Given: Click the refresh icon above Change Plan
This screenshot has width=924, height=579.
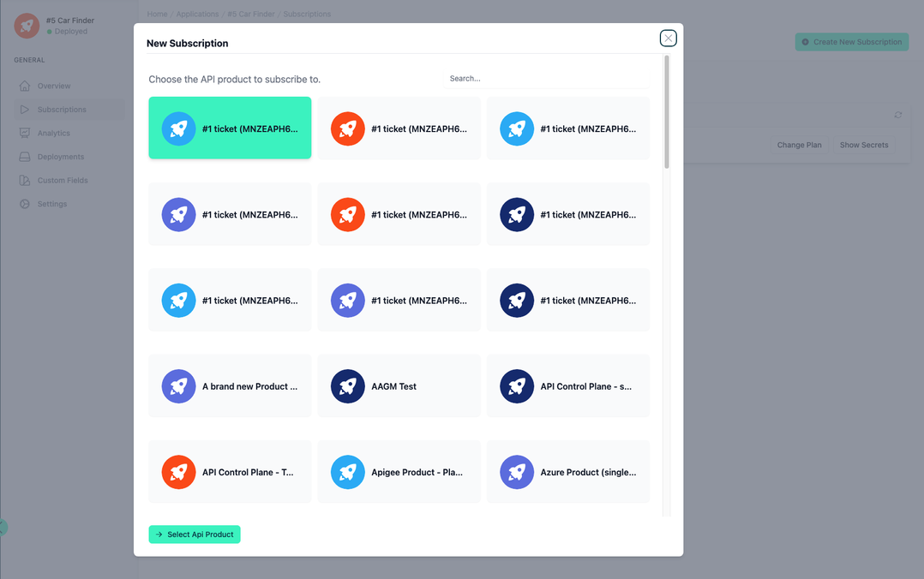Looking at the screenshot, I should click(x=897, y=114).
